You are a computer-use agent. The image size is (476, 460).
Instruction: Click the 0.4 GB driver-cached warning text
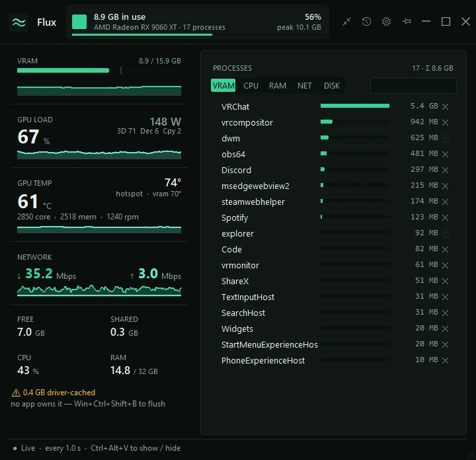point(59,393)
